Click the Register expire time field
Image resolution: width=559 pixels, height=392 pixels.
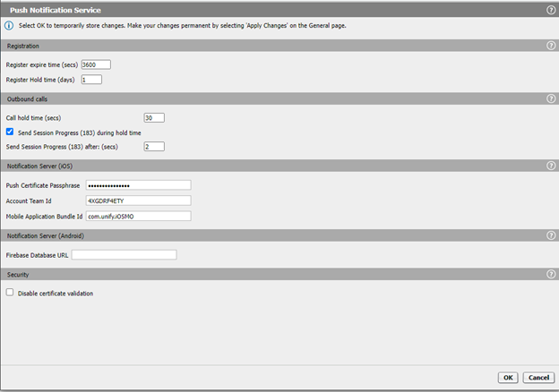coord(96,64)
